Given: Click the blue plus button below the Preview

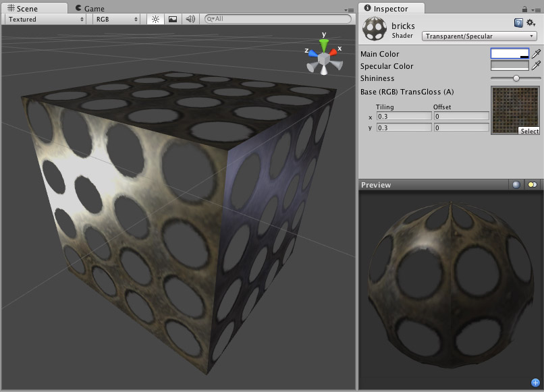Looking at the screenshot, I should 537,382.
